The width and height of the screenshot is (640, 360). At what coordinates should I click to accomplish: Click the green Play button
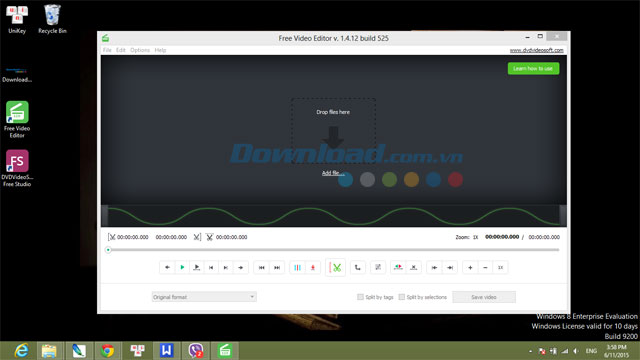pos(182,267)
